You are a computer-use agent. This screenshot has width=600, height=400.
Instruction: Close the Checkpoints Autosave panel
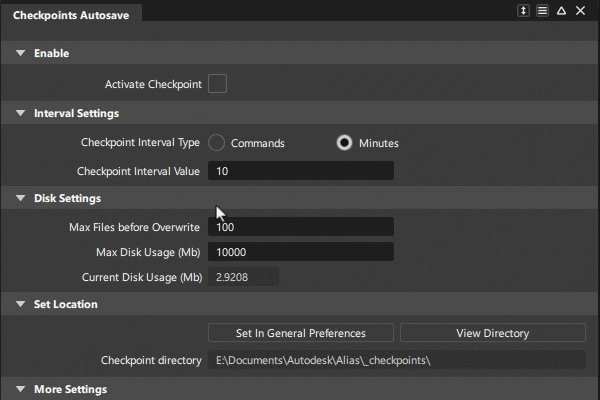(x=580, y=10)
